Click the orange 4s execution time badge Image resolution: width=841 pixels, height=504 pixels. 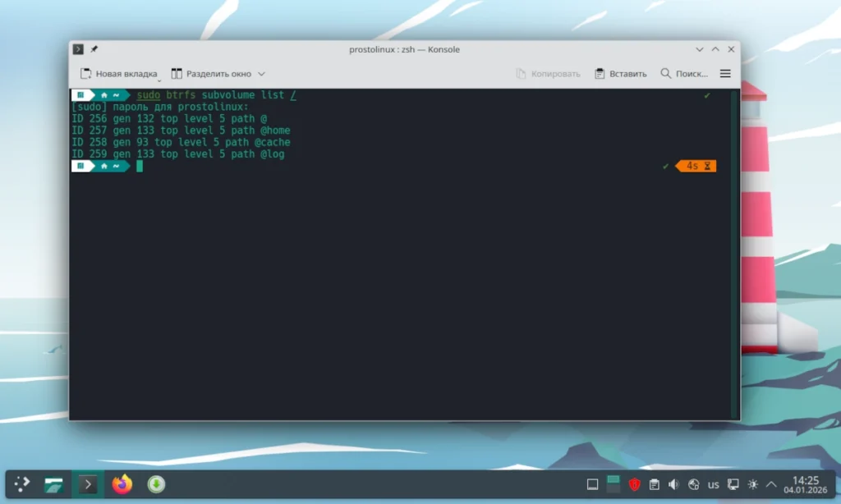[x=696, y=166]
